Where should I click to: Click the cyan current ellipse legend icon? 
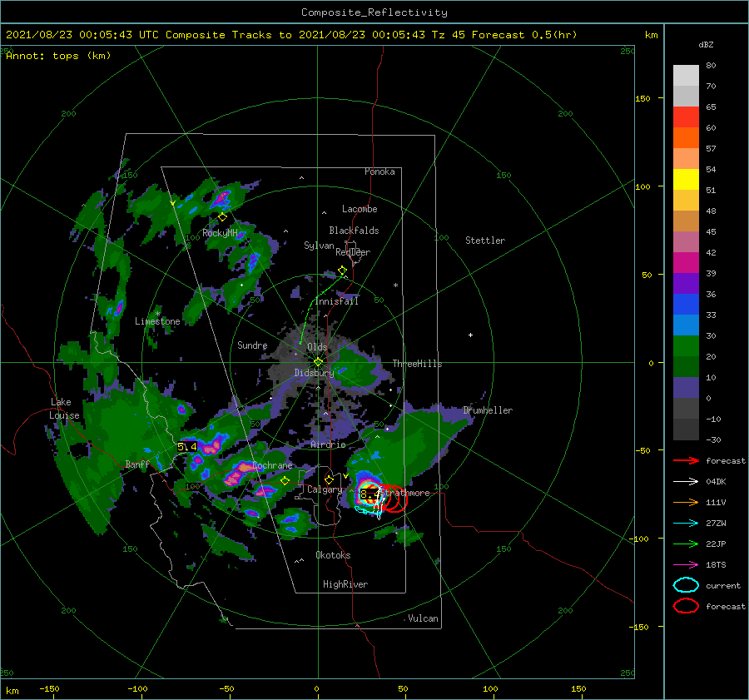point(686,585)
